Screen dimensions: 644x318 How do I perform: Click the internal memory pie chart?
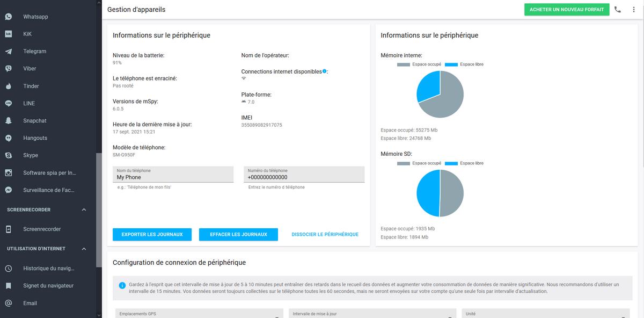coord(440,95)
